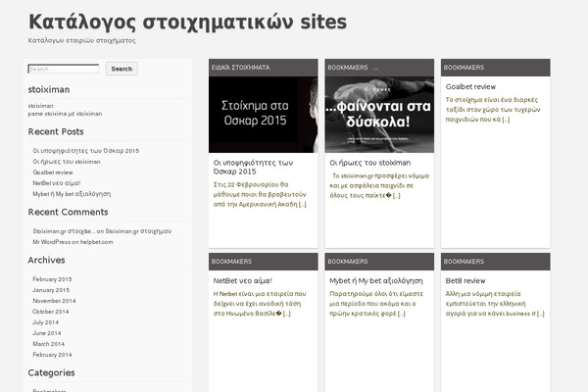Select the ΕΙΔΙΚΑ ΣΤΟΙΧΗΜΑΤΑ category header

(240, 68)
